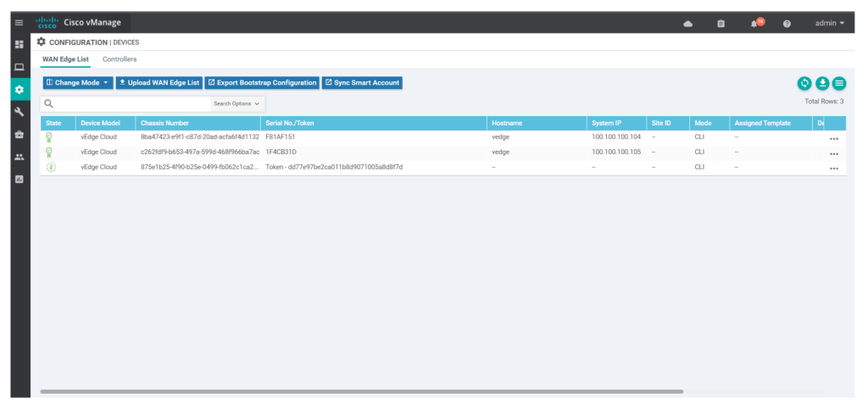Click the teal download icon above table
This screenshot has height=409, width=868.
(822, 83)
